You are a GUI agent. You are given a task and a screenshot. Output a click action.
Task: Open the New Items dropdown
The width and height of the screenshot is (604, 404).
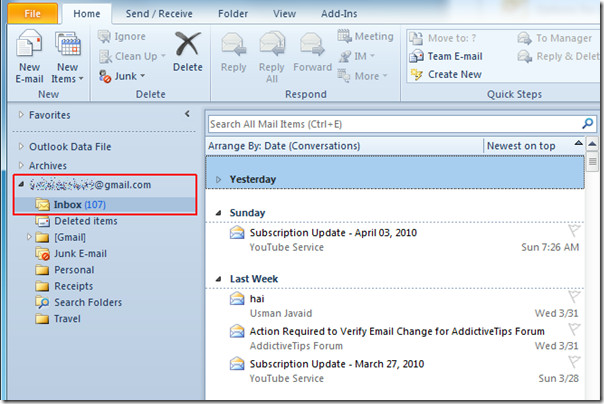(x=67, y=57)
